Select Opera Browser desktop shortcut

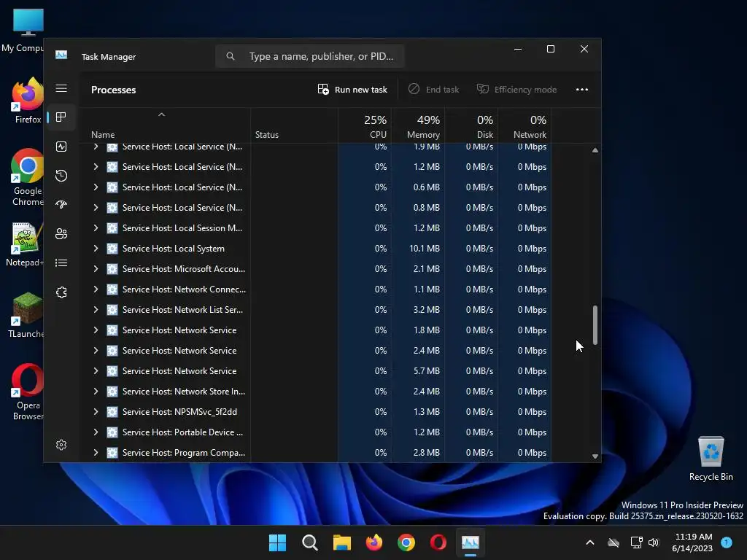tap(28, 392)
